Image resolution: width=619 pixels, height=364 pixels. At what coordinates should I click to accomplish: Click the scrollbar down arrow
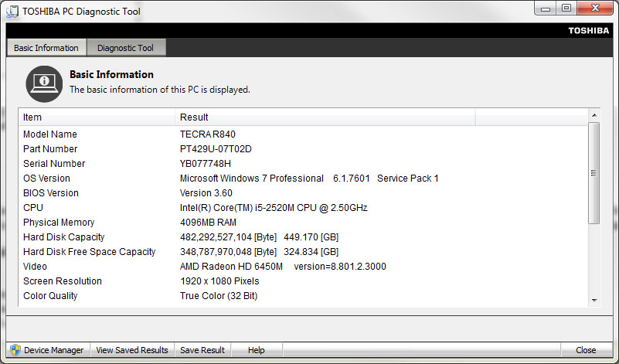pos(594,301)
